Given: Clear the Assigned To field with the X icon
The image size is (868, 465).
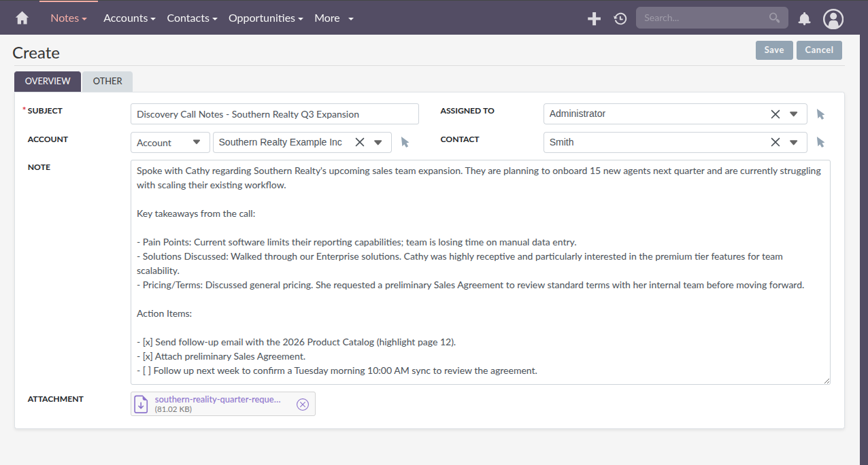Looking at the screenshot, I should pos(775,114).
